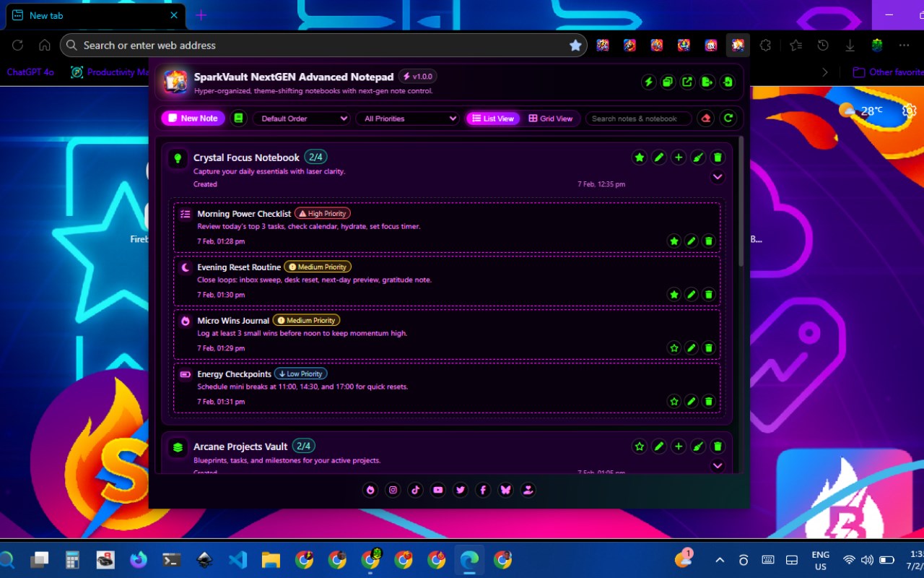The height and width of the screenshot is (578, 924).
Task: Delete the Micro Wins Journal note
Action: pyautogui.click(x=709, y=348)
